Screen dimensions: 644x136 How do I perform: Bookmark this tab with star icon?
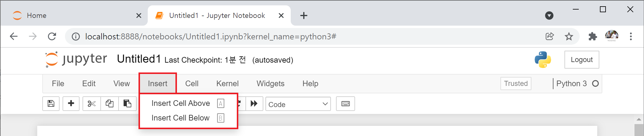click(569, 36)
